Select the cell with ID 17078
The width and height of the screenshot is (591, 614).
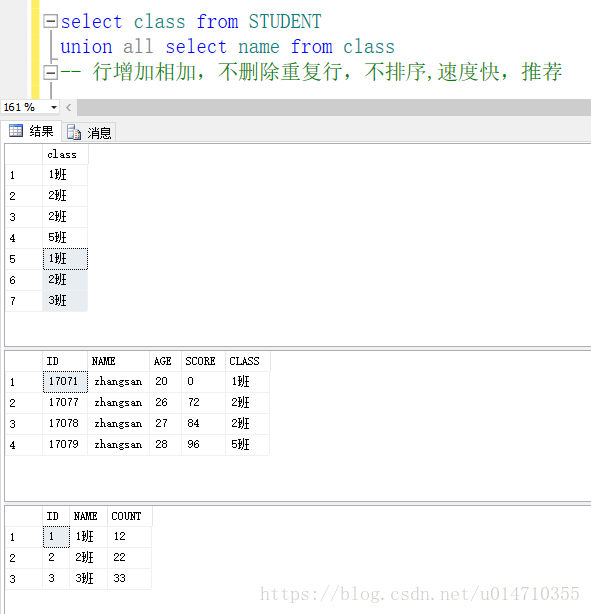point(65,424)
